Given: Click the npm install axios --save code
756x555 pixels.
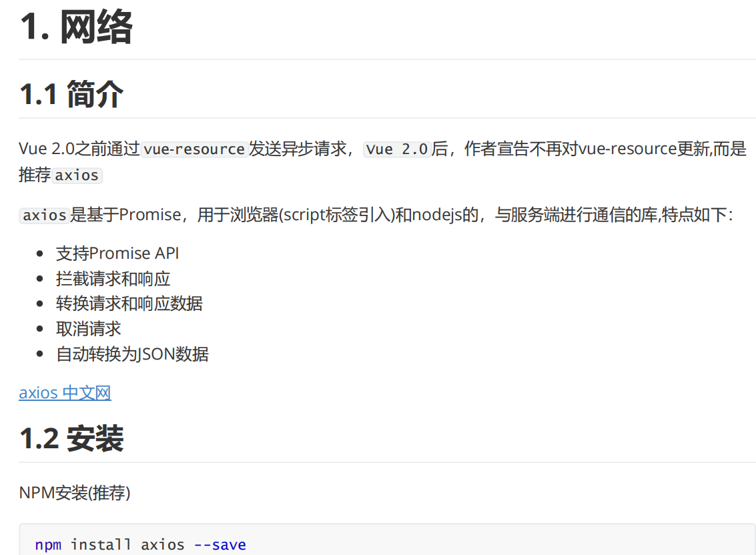Looking at the screenshot, I should coord(140,545).
